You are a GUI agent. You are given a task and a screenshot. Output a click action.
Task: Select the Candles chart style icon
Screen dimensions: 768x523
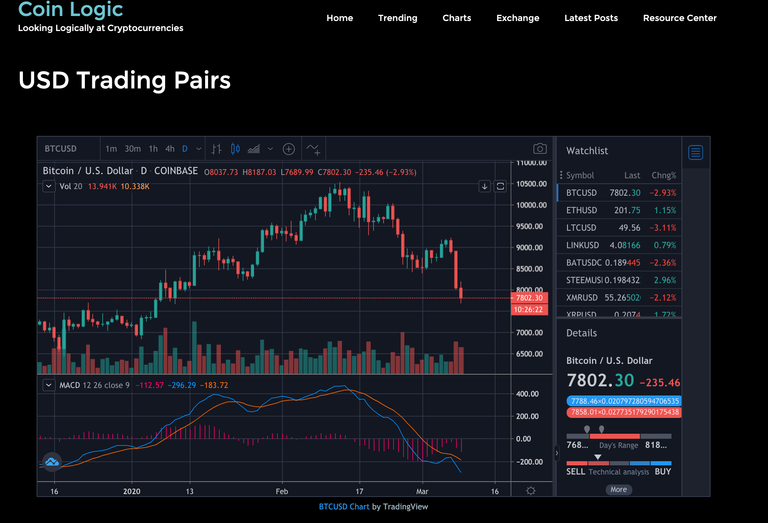tap(235, 149)
